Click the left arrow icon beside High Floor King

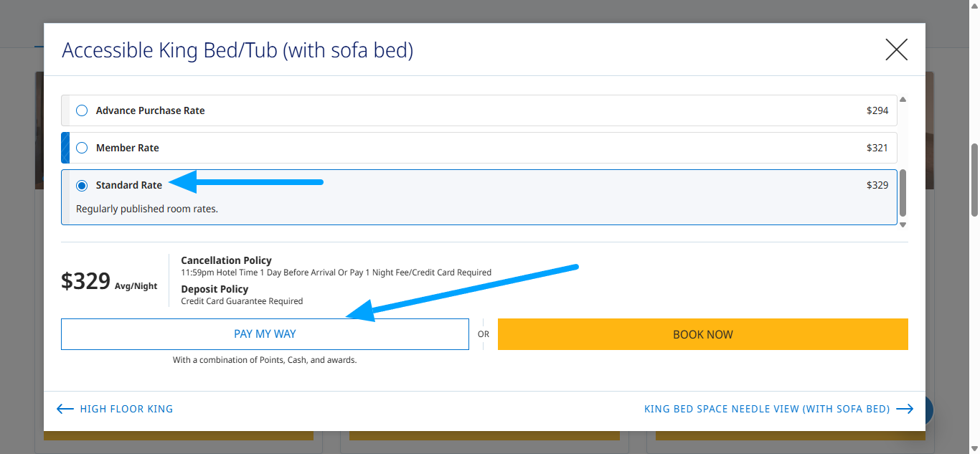65,409
